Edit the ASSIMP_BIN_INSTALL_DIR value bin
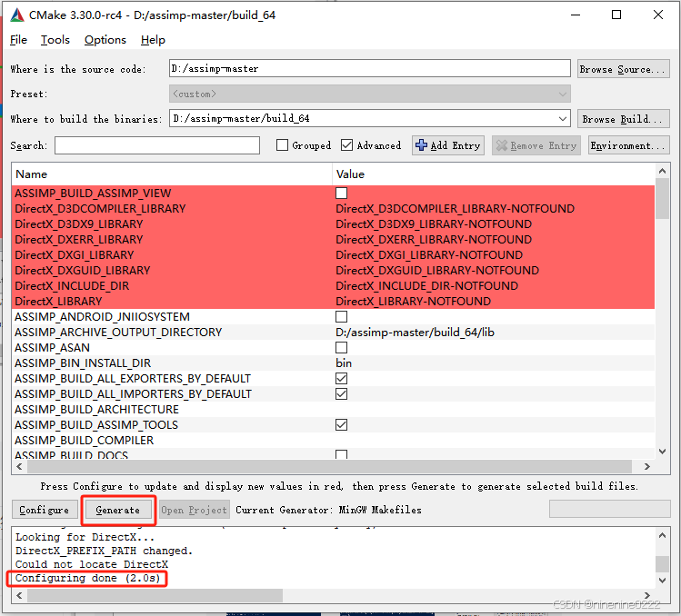 [x=344, y=363]
